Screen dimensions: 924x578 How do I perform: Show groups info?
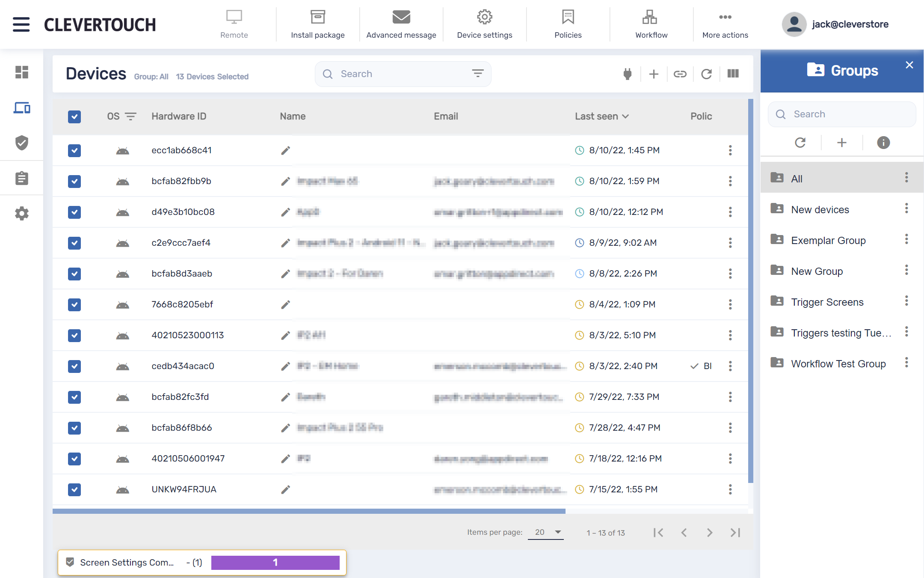click(883, 143)
